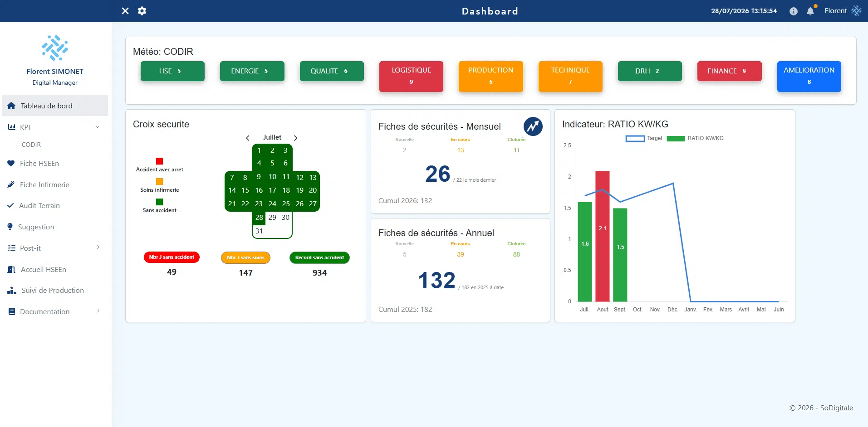Click green Sans accident legend swatch
Viewport: 868px width, 427px height.
[159, 202]
